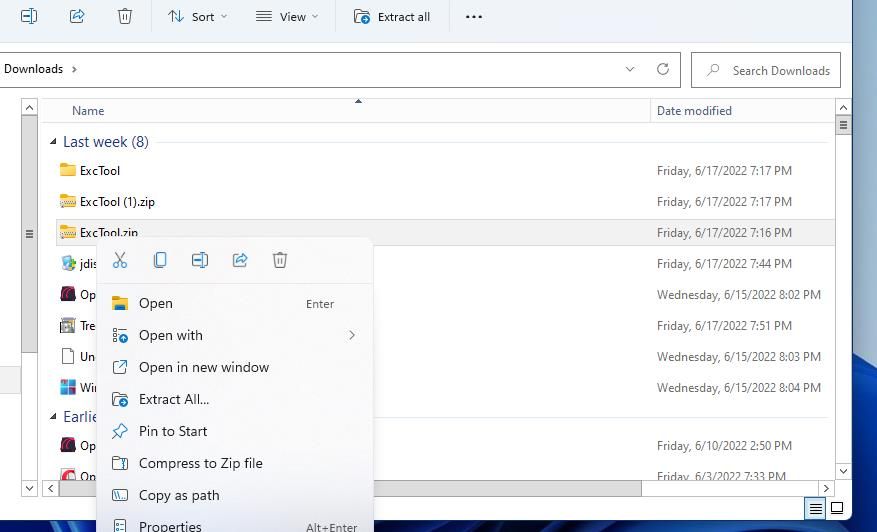Click the Rename icon in context menu
Viewport: 877px width, 532px height.
tap(200, 260)
